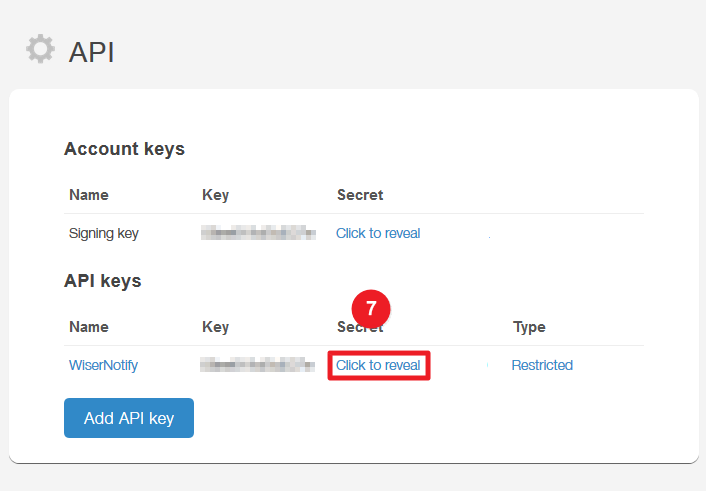Click Name header in Account keys table

pyautogui.click(x=89, y=195)
